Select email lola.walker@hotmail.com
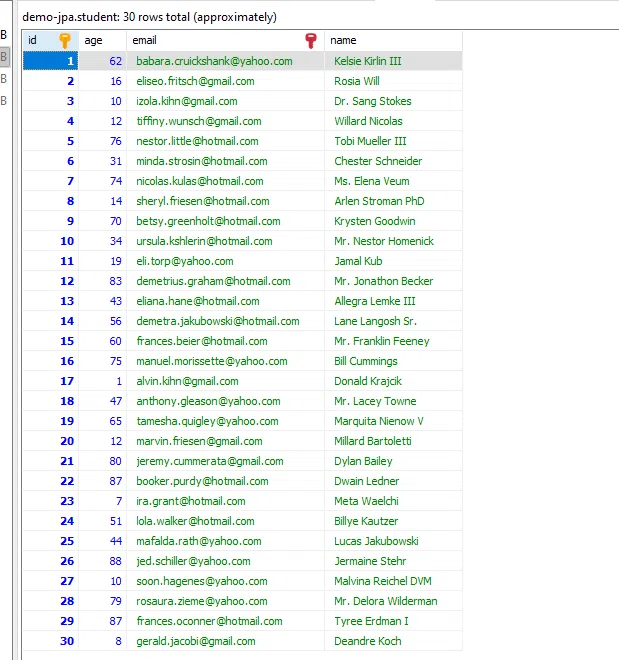 (x=195, y=521)
